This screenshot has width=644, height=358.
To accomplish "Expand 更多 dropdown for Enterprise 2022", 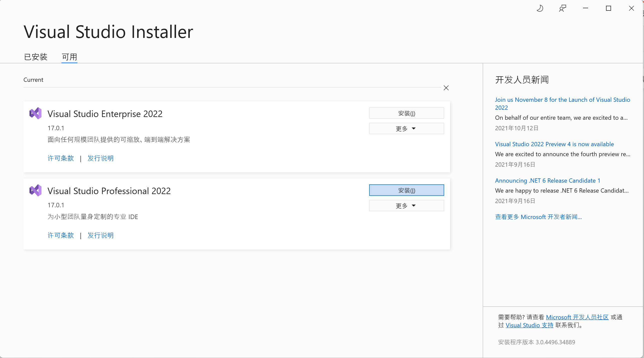I will coord(406,128).
